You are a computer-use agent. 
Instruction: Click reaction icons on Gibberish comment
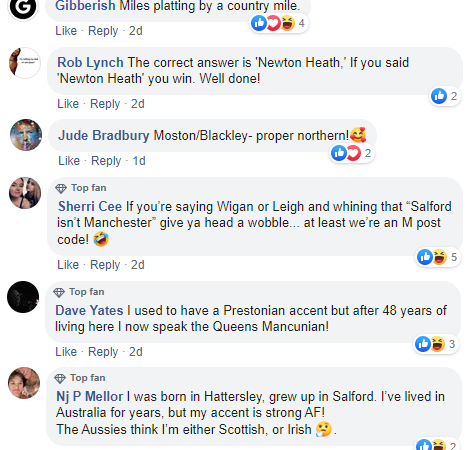(x=279, y=23)
